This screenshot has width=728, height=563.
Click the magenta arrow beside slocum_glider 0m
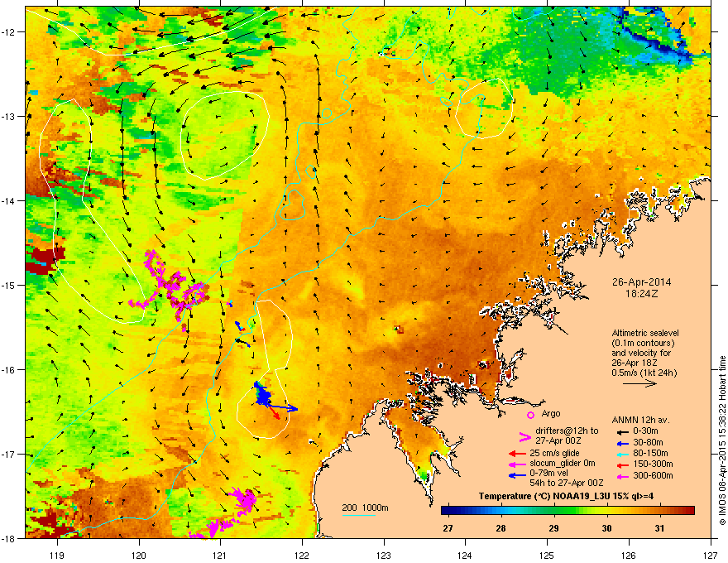(x=517, y=464)
